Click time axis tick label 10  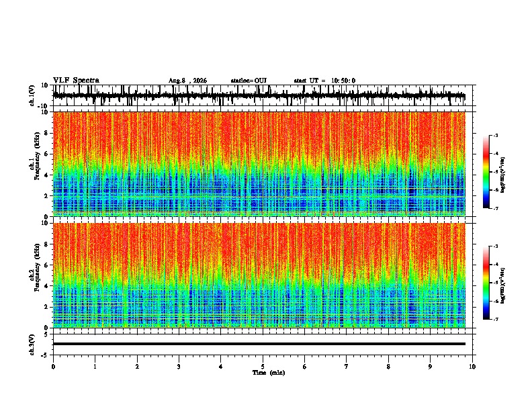(472, 367)
